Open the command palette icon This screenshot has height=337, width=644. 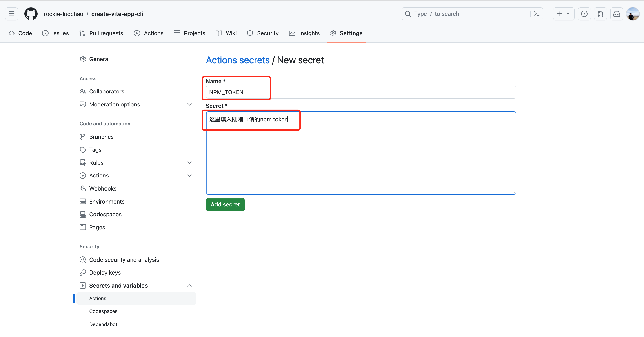537,14
